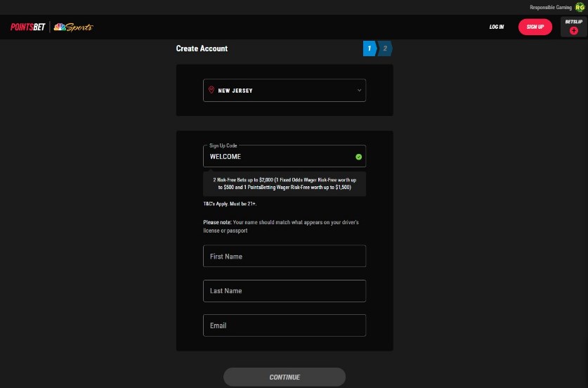
Task: Focus the Email input field
Action: [285, 325]
